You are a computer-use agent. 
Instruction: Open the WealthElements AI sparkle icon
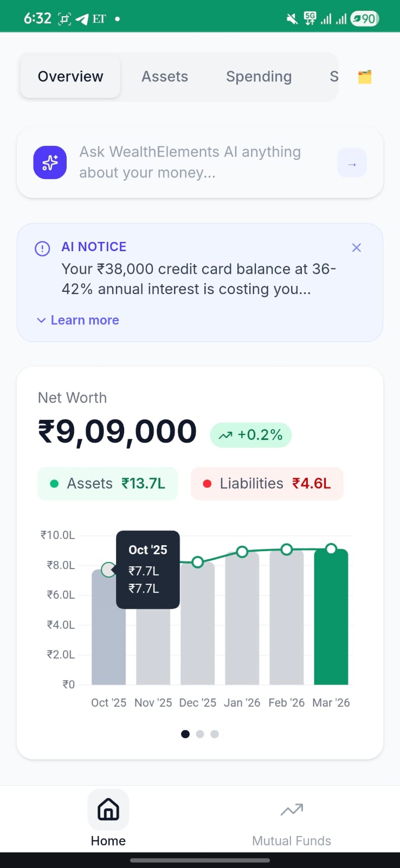point(49,162)
